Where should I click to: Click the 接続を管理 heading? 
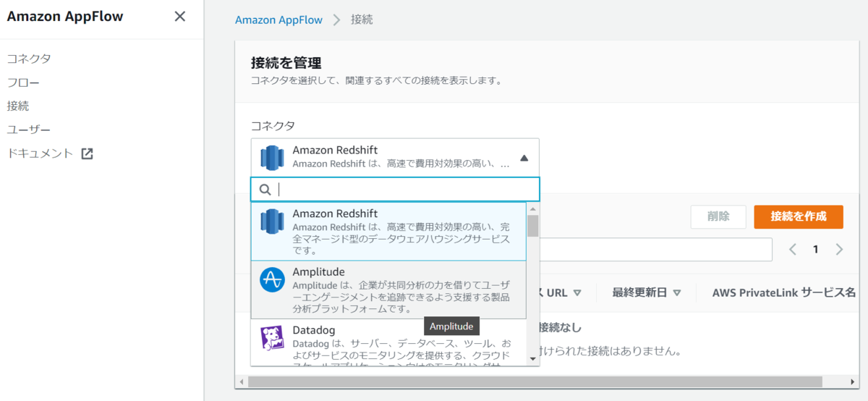click(286, 62)
